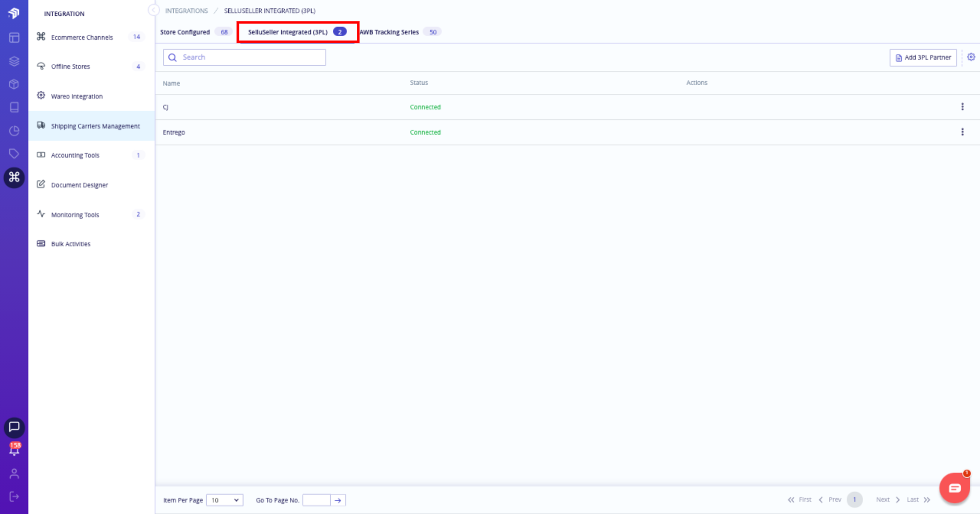The width and height of the screenshot is (980, 514).
Task: Open Accounting Tools menu item
Action: point(91,155)
